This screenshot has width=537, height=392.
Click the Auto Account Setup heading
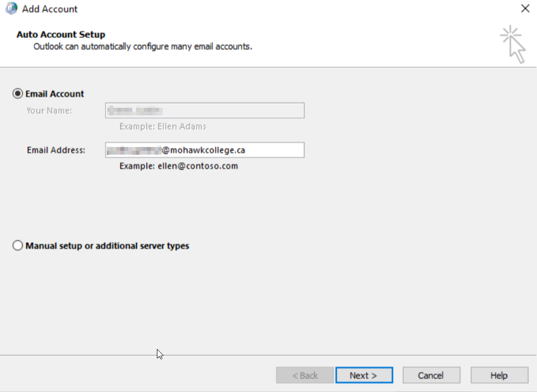pyautogui.click(x=60, y=35)
